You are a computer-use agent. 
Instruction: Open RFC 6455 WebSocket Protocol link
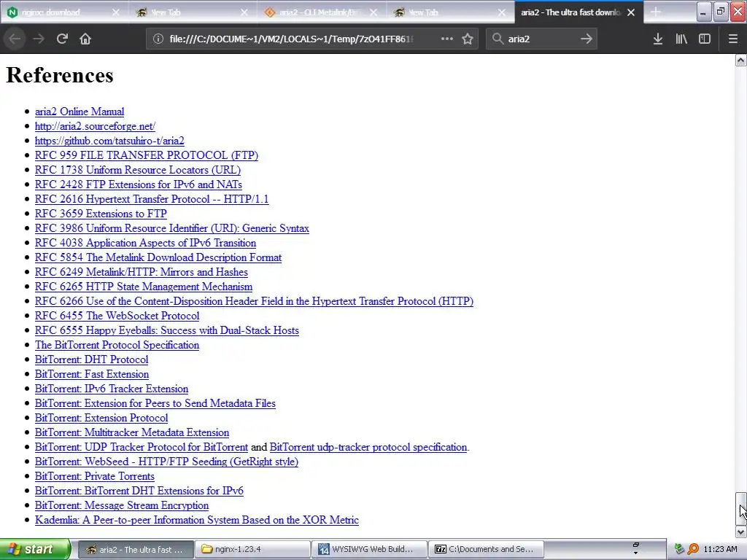(x=117, y=316)
